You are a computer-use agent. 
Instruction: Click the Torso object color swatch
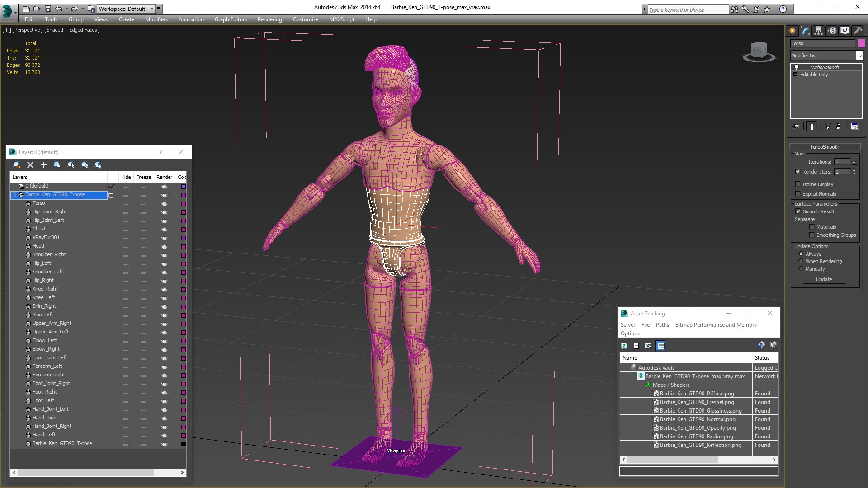pyautogui.click(x=861, y=43)
